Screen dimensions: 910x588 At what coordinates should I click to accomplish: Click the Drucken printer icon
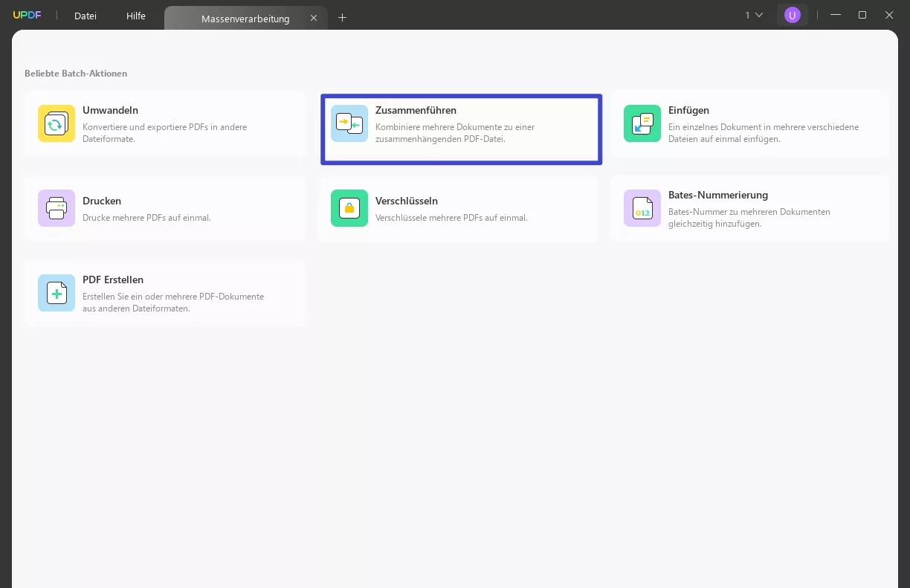pos(56,208)
